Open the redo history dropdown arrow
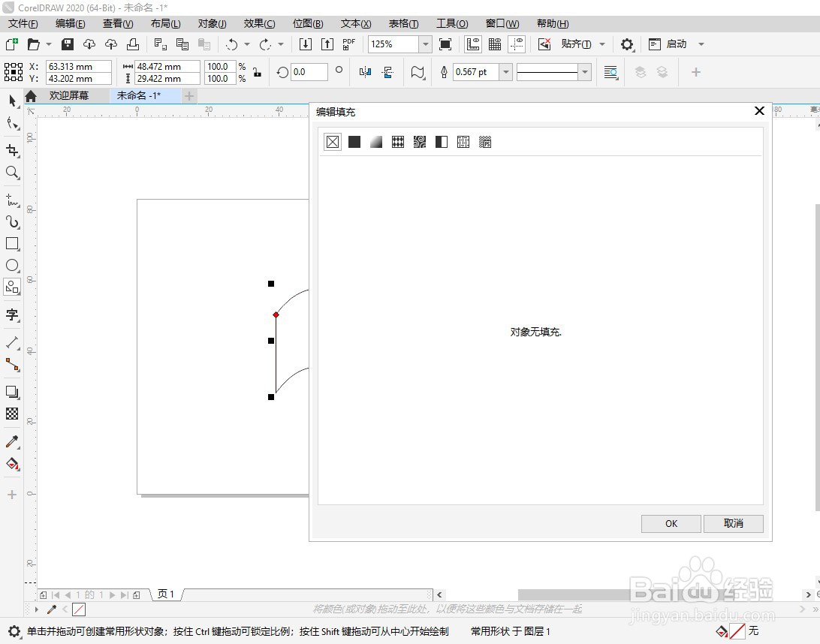 pos(281,44)
